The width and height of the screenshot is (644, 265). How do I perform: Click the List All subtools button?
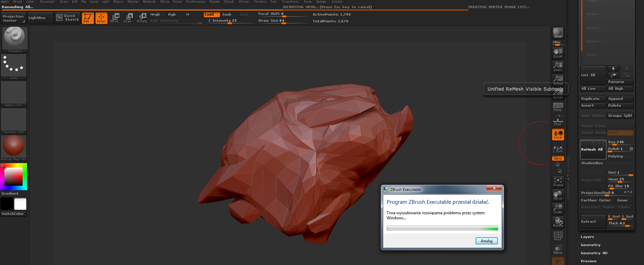click(593, 75)
